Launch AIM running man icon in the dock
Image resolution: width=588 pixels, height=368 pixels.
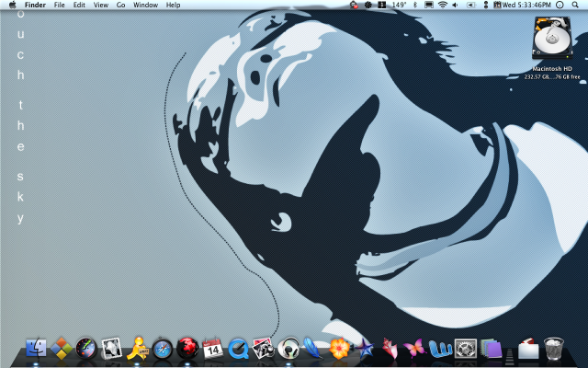coord(137,348)
